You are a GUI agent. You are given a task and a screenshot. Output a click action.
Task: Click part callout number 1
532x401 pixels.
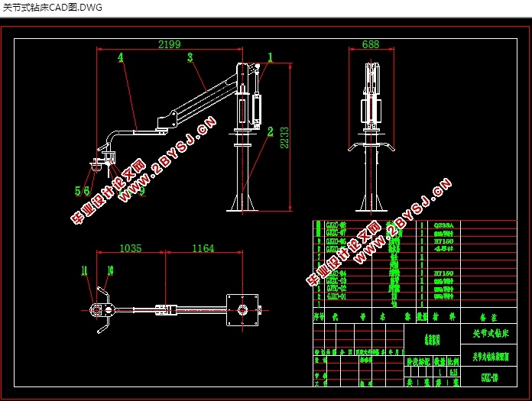point(270,57)
